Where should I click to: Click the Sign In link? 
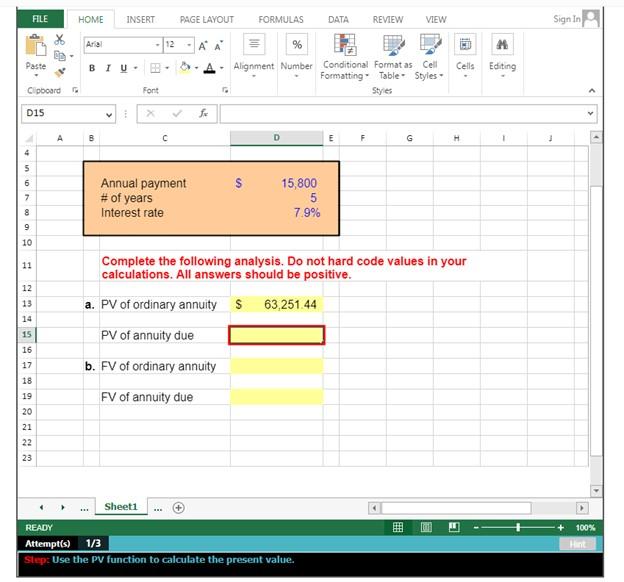click(x=567, y=19)
